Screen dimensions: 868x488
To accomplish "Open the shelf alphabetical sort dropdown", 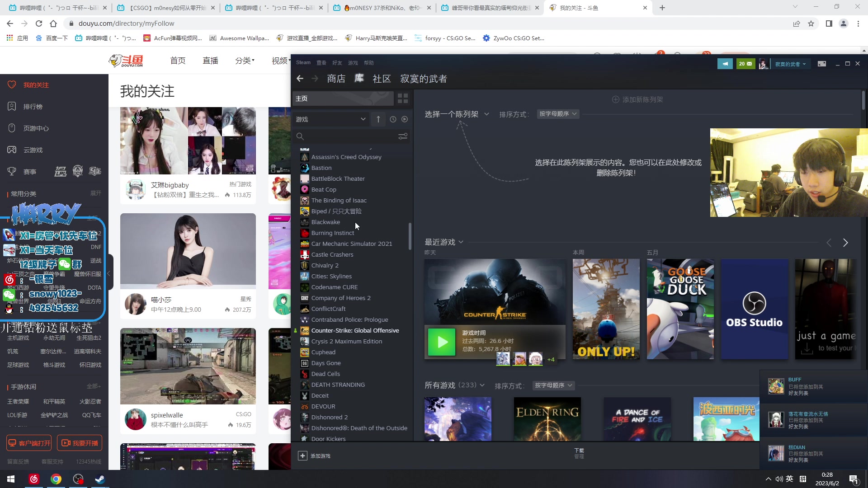I will (558, 114).
